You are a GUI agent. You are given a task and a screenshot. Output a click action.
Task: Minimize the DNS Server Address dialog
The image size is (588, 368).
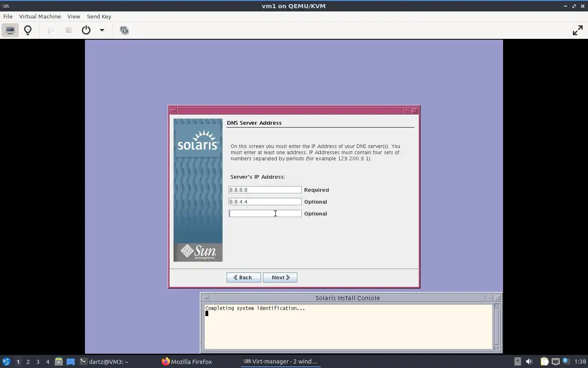tap(407, 110)
